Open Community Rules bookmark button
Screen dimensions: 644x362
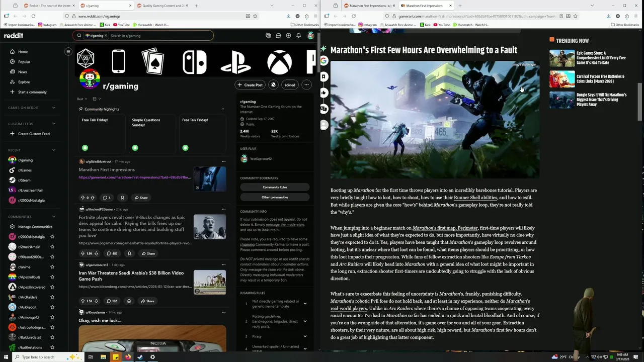click(x=275, y=187)
